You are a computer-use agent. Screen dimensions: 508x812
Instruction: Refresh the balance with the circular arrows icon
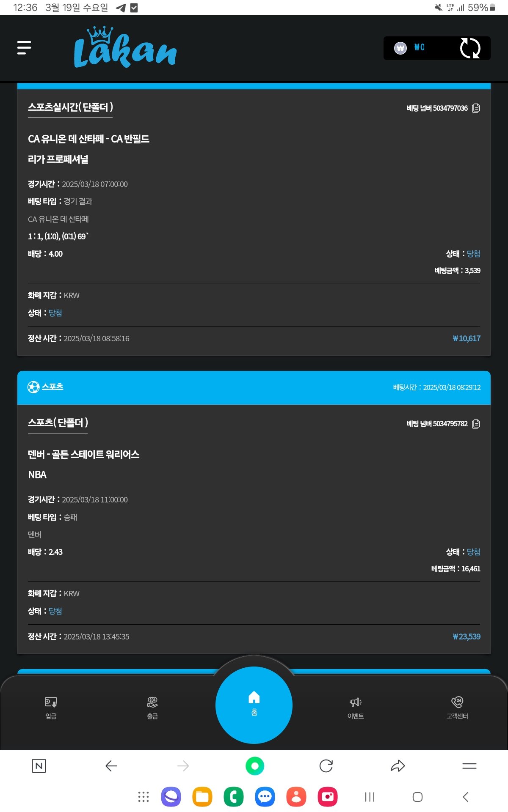click(470, 48)
